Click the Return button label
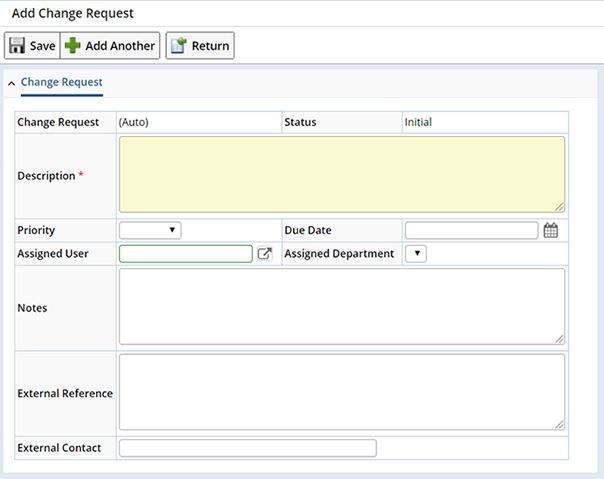Image resolution: width=604 pixels, height=479 pixels. point(210,45)
